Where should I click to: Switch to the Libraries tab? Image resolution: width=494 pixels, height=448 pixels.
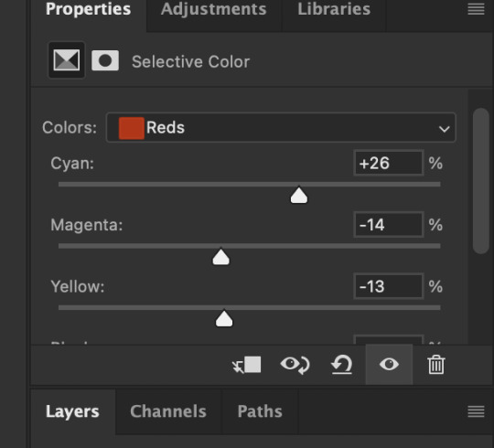[334, 9]
